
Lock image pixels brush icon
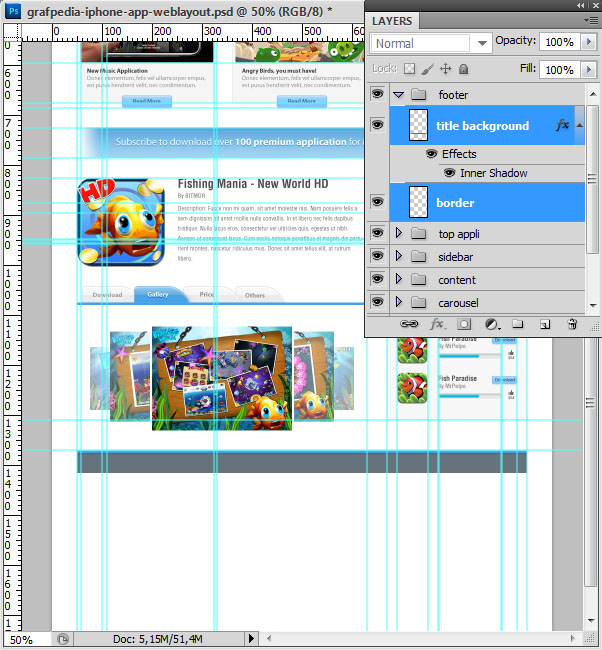point(427,69)
